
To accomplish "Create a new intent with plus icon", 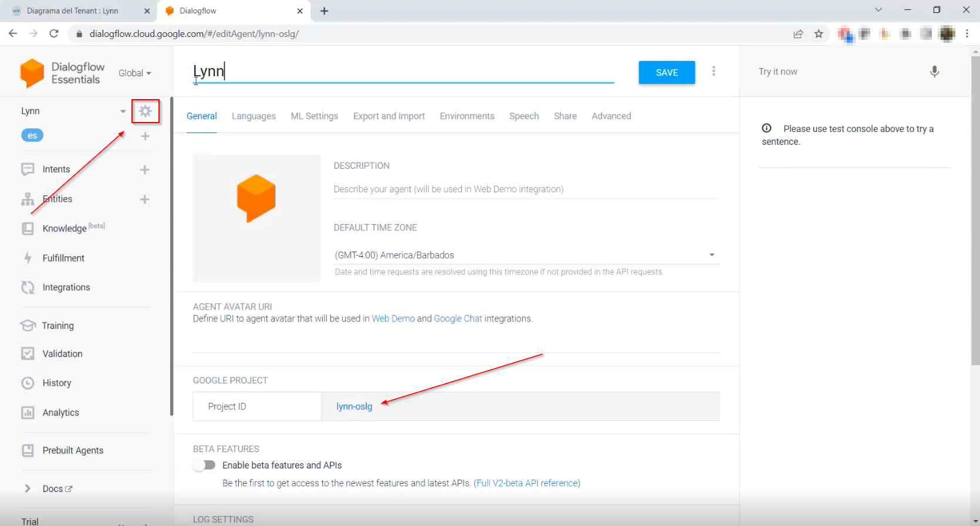I will [x=144, y=169].
